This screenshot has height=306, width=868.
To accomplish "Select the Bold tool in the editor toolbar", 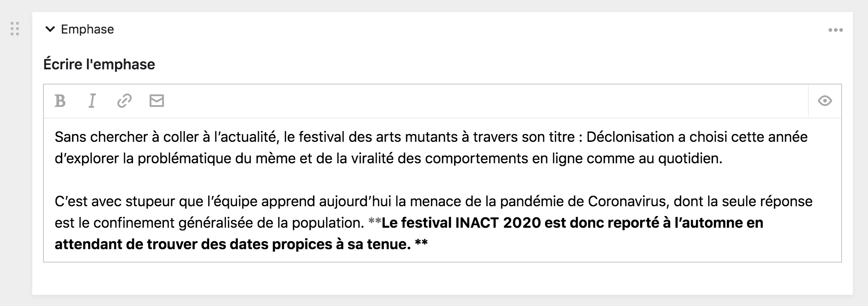I will (60, 100).
